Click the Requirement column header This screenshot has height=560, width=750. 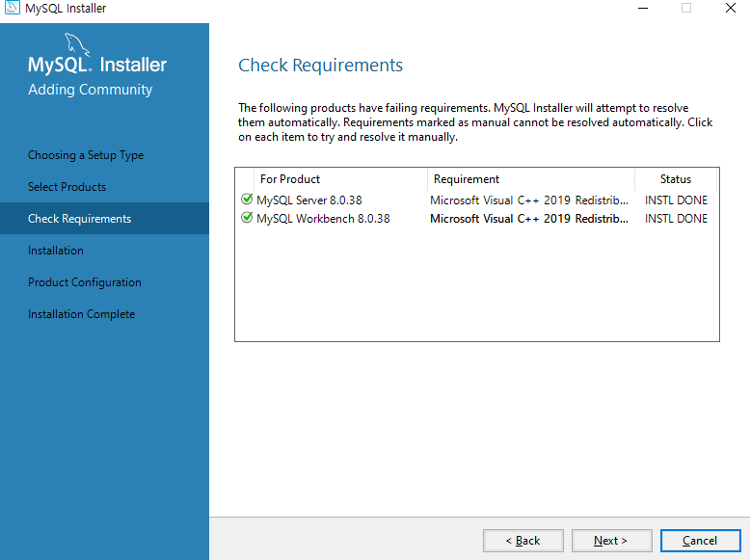pyautogui.click(x=531, y=179)
